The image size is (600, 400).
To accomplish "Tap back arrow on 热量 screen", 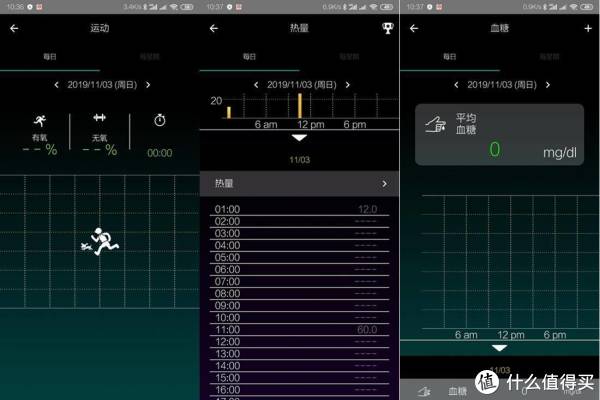I will tap(214, 28).
